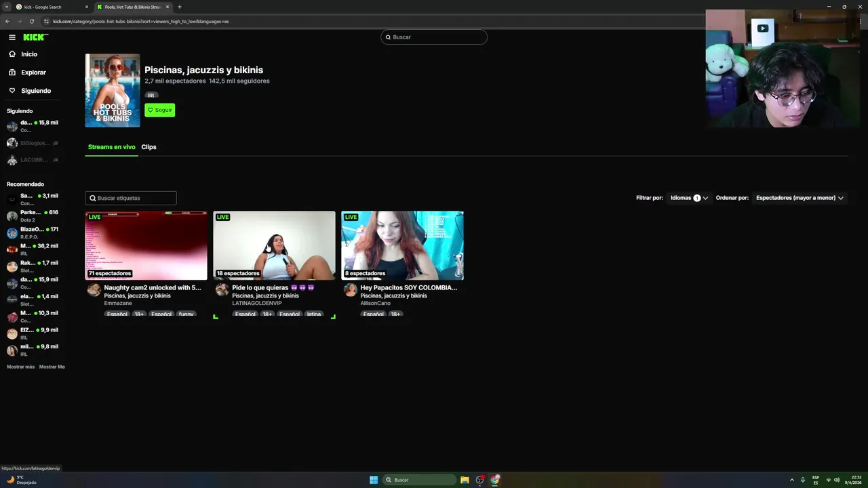The width and height of the screenshot is (868, 488).
Task: Open stream titled Naughty cam2 unlocked
Action: pos(153,287)
